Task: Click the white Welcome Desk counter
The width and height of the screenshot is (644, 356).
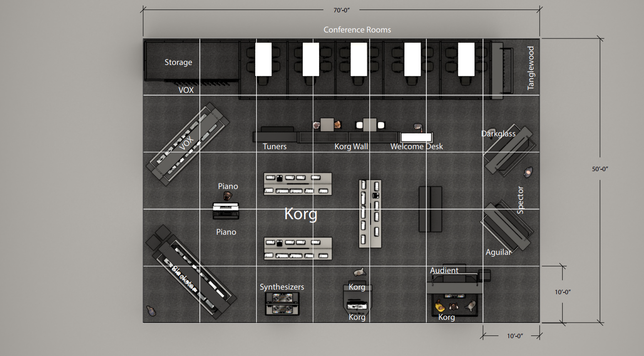Action: tap(416, 137)
